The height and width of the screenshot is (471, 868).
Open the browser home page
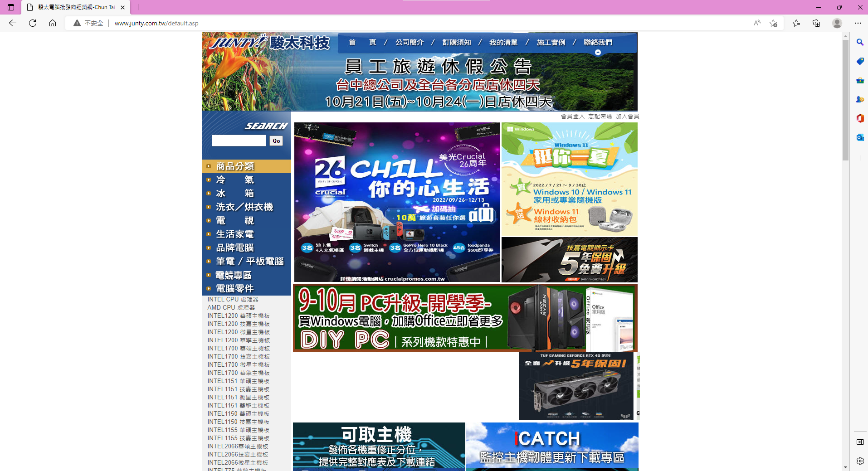[x=53, y=23]
